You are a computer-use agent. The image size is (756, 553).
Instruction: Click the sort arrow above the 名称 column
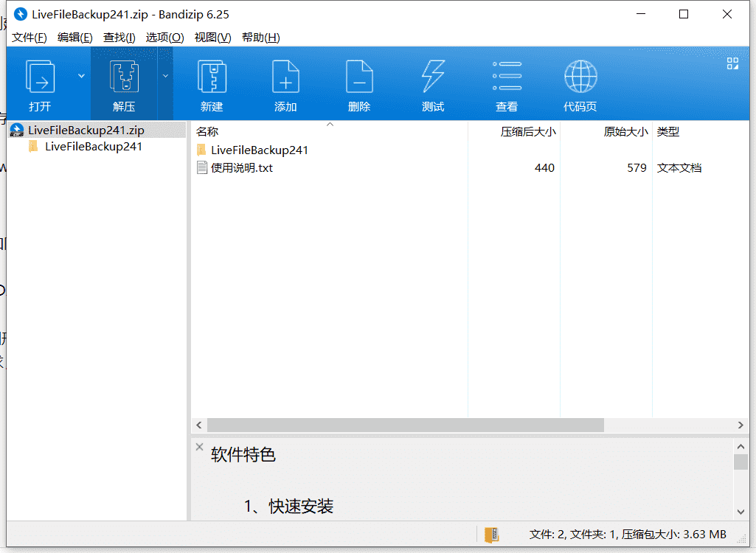(330, 125)
